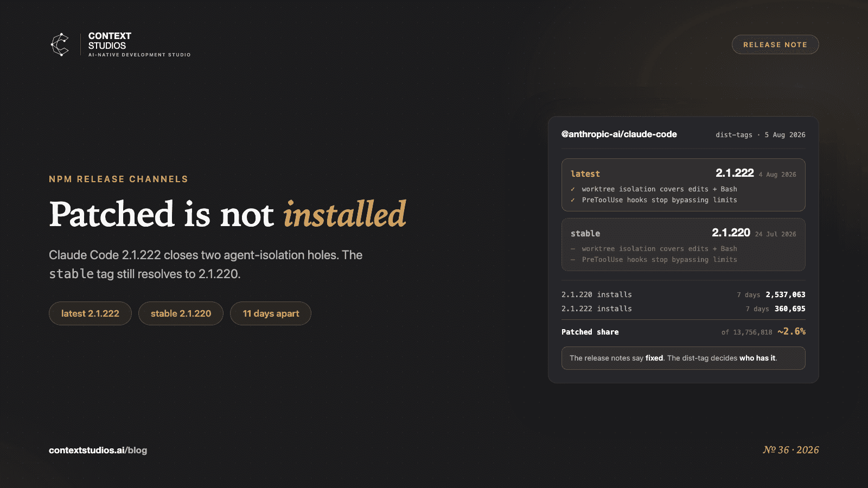The image size is (868, 488).
Task: Click the install count 360,695
Action: (x=790, y=309)
